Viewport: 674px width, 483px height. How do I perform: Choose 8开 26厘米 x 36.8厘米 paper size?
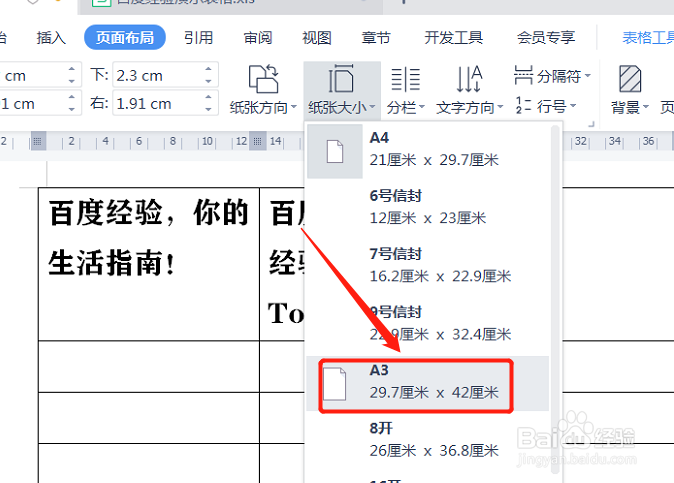click(428, 440)
